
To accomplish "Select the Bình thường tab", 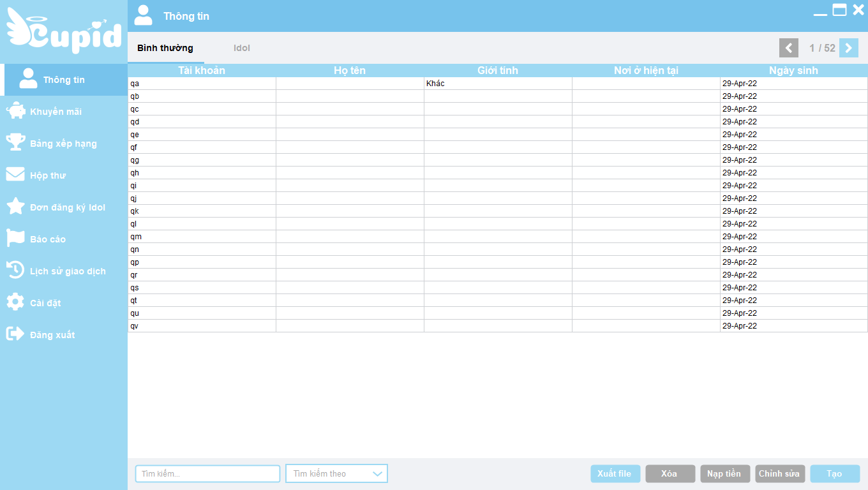I will coord(165,48).
